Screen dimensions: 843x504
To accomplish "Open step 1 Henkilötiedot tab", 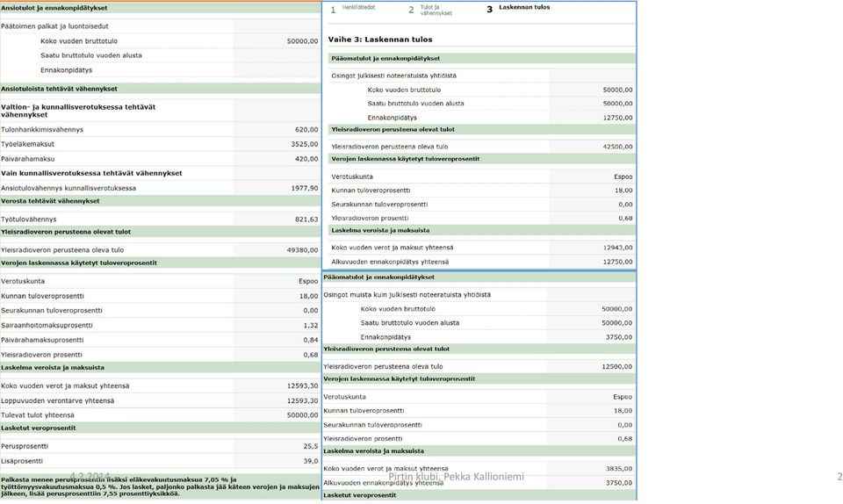I will [x=353, y=9].
